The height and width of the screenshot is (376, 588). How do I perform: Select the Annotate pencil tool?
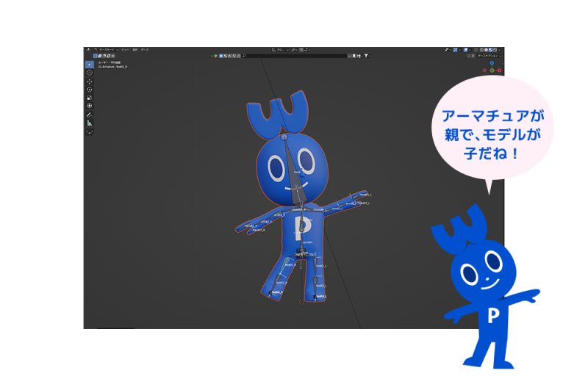click(90, 115)
